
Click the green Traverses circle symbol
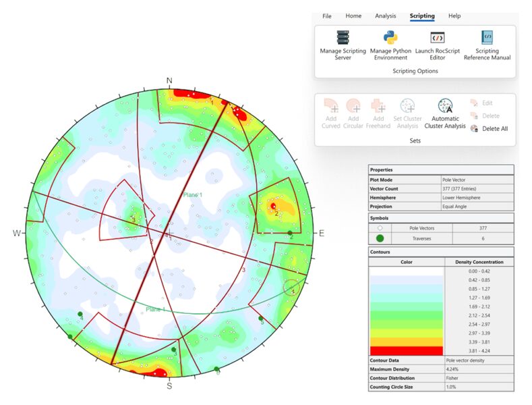tap(380, 238)
